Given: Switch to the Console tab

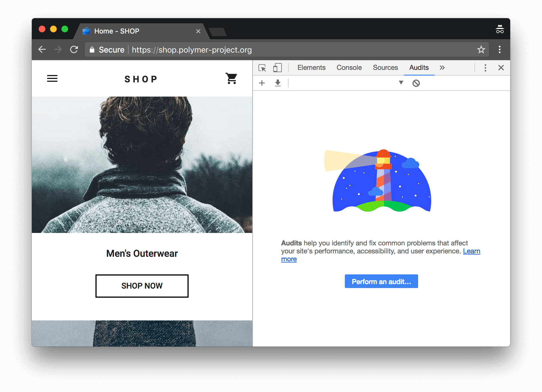Looking at the screenshot, I should [x=349, y=68].
